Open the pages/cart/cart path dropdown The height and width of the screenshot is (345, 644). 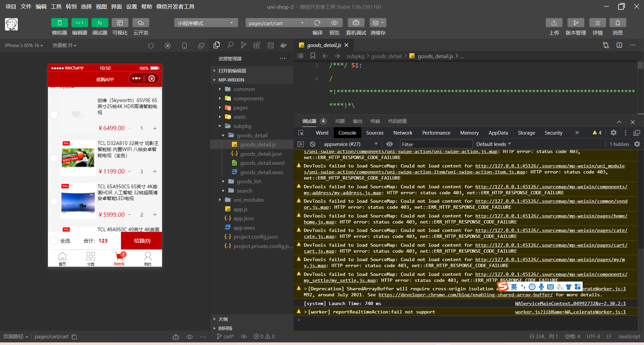(277, 23)
